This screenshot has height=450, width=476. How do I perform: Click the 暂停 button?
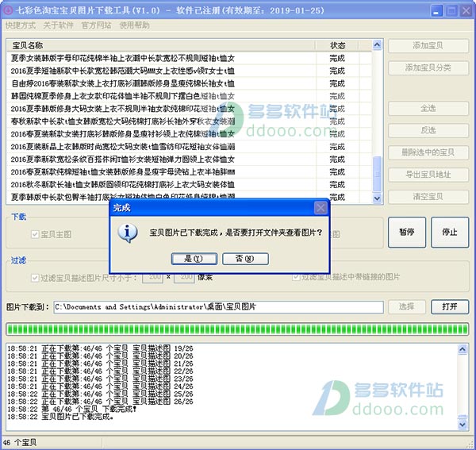point(407,233)
